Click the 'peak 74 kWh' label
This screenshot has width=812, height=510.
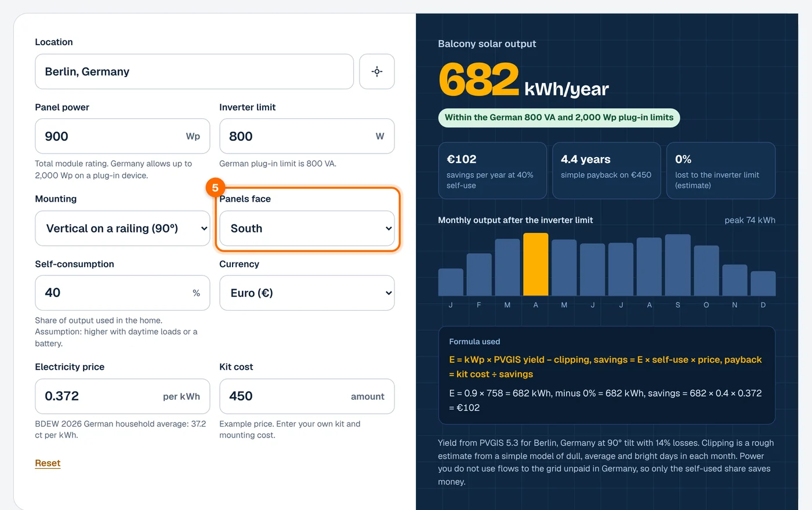749,220
